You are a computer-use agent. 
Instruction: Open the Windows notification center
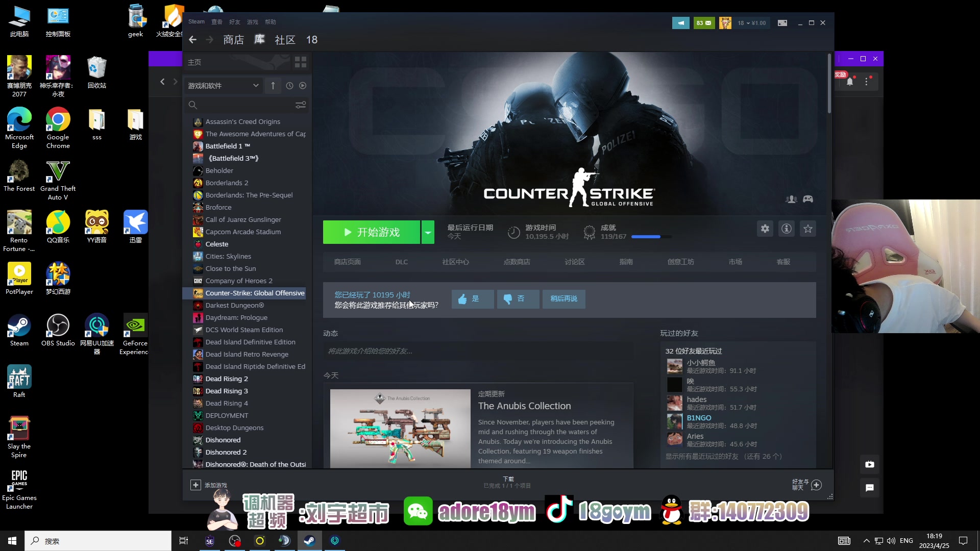pyautogui.click(x=963, y=541)
